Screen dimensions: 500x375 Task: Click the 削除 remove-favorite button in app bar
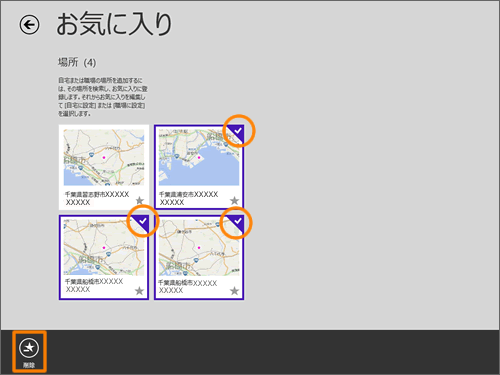(x=29, y=352)
